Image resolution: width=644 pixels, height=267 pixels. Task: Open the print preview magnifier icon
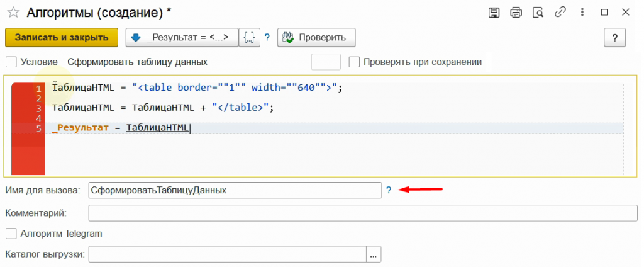538,13
